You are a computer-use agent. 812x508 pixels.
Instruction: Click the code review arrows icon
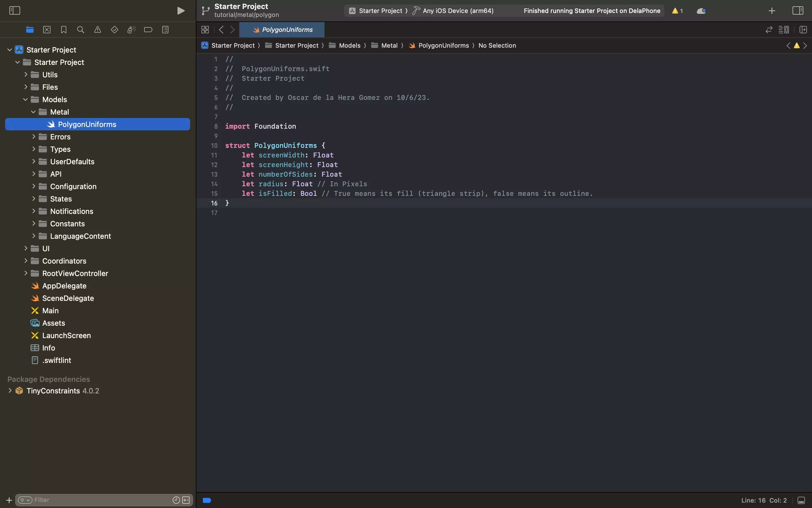(x=769, y=30)
